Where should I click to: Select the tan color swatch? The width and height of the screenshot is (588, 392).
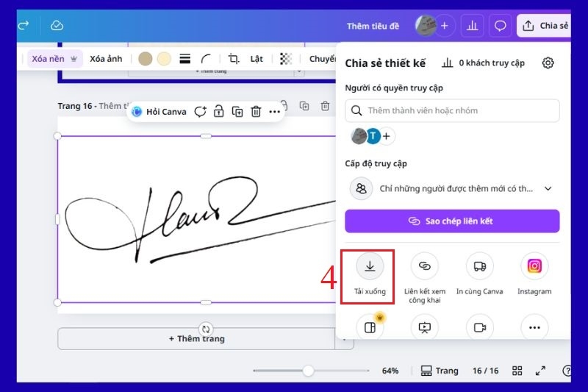tap(145, 59)
